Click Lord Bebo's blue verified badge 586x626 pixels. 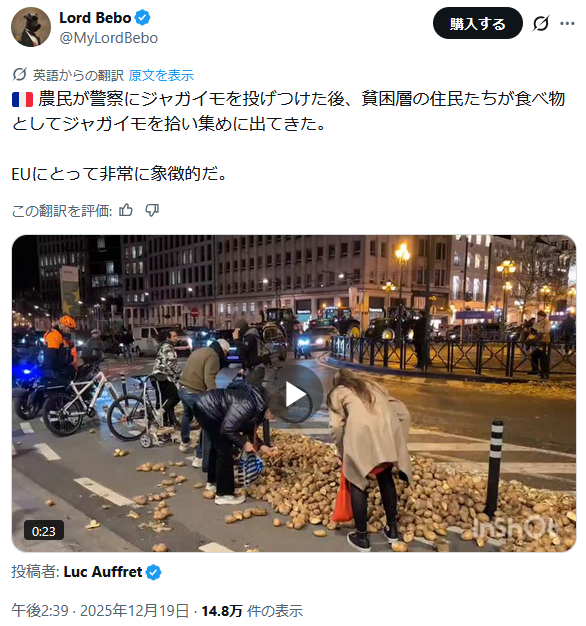(143, 18)
